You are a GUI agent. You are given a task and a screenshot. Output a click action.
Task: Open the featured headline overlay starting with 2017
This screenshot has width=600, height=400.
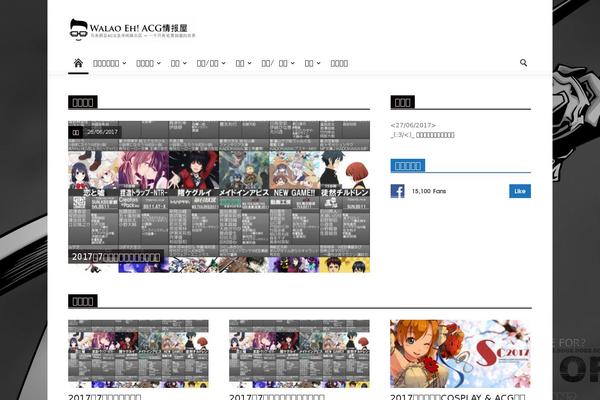(116, 257)
